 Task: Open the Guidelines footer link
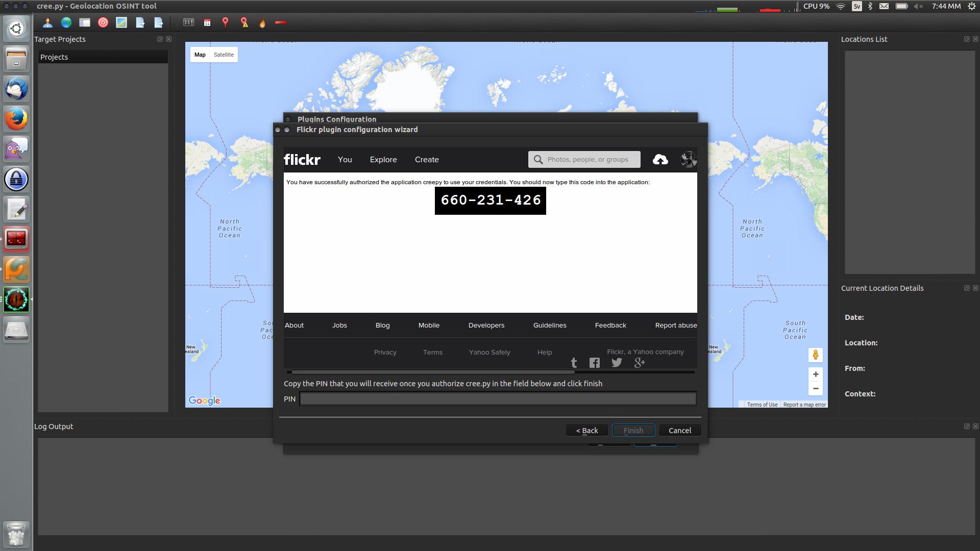pos(550,325)
